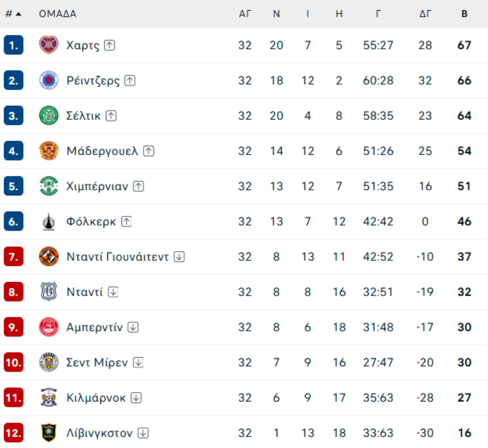Viewport: 488px width, 448px height.
Task: Click the down-arrow icon beside Νταντί Γιουνάιτεντ
Action: (179, 257)
